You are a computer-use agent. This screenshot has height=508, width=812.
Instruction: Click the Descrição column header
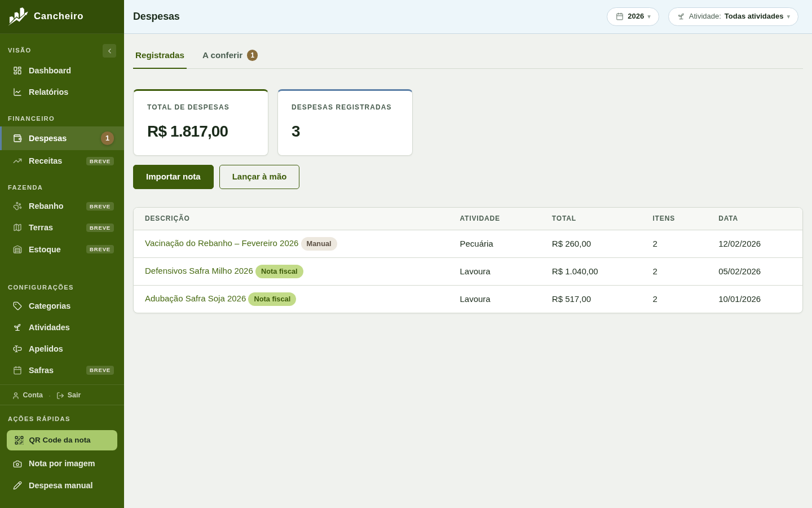click(167, 218)
